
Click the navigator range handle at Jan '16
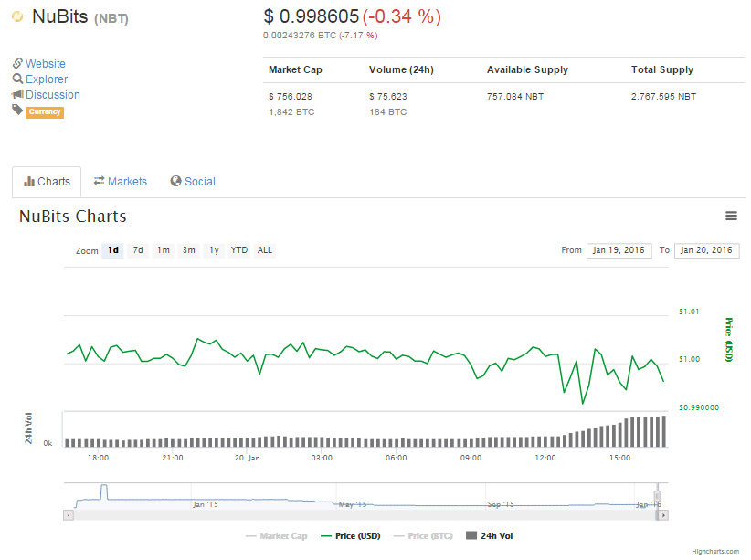[x=658, y=496]
